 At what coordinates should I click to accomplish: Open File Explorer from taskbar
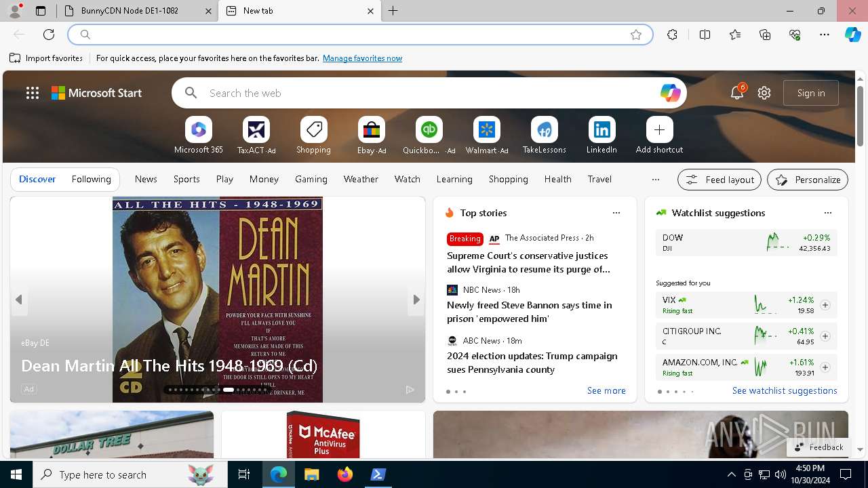pos(312,474)
